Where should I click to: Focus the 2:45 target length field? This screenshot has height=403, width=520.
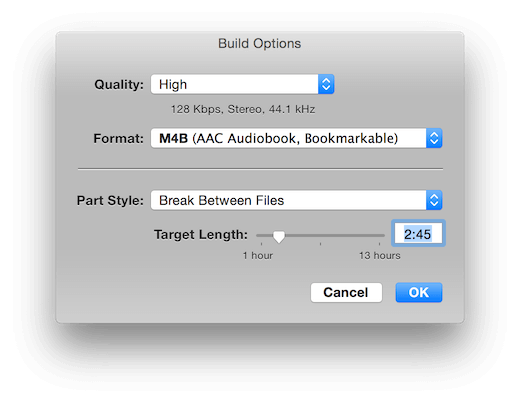click(418, 234)
